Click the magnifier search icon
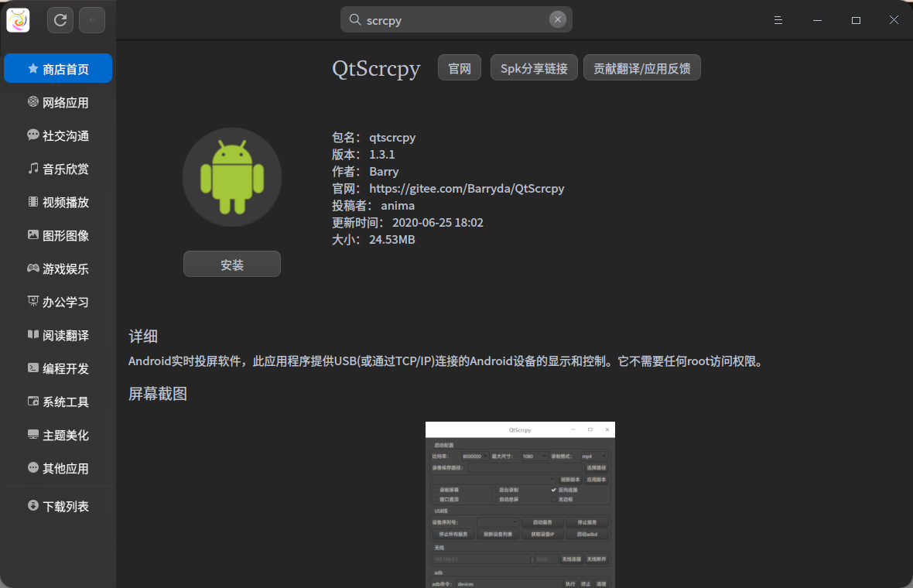Image resolution: width=913 pixels, height=588 pixels. click(354, 20)
